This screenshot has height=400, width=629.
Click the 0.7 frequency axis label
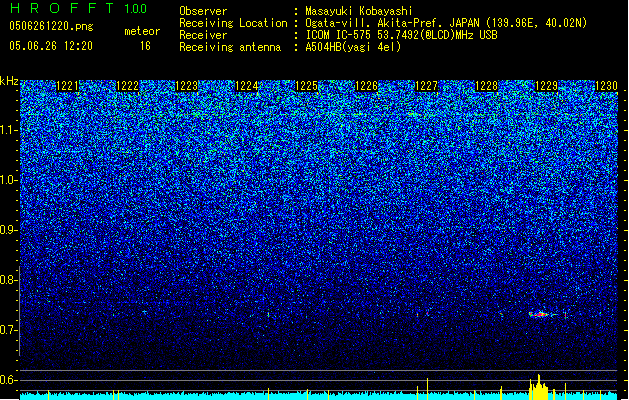pos(8,330)
